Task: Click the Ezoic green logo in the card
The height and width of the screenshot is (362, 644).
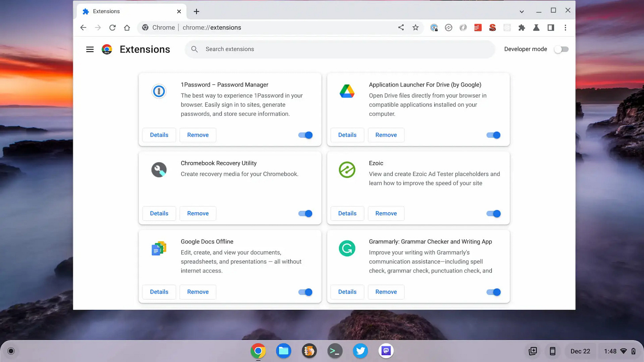Action: [347, 170]
